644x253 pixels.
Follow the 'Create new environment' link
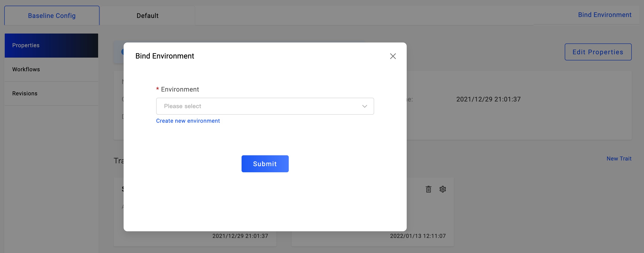pyautogui.click(x=188, y=121)
